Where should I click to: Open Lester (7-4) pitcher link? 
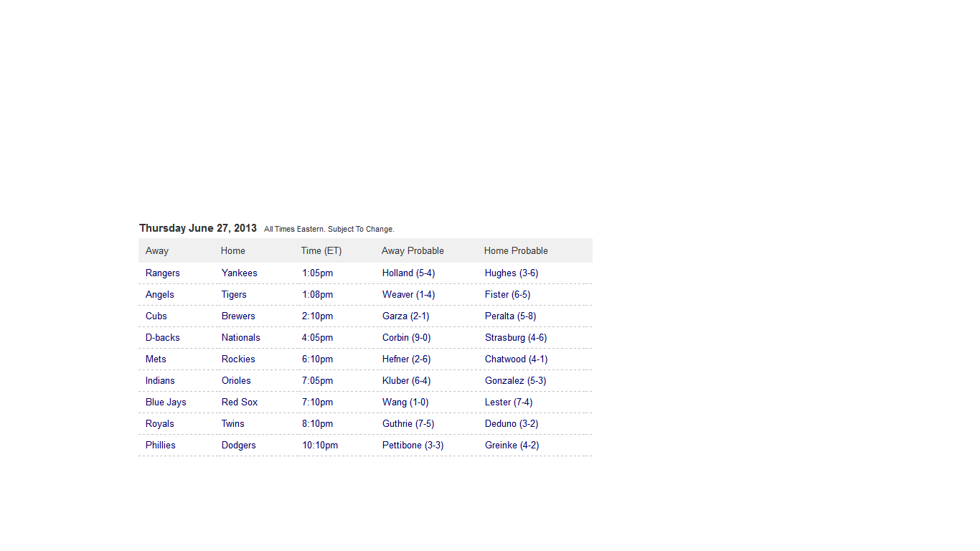509,402
